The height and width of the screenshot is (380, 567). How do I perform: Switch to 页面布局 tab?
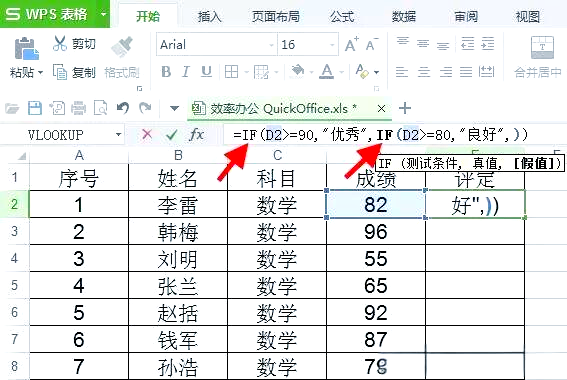[x=276, y=16]
